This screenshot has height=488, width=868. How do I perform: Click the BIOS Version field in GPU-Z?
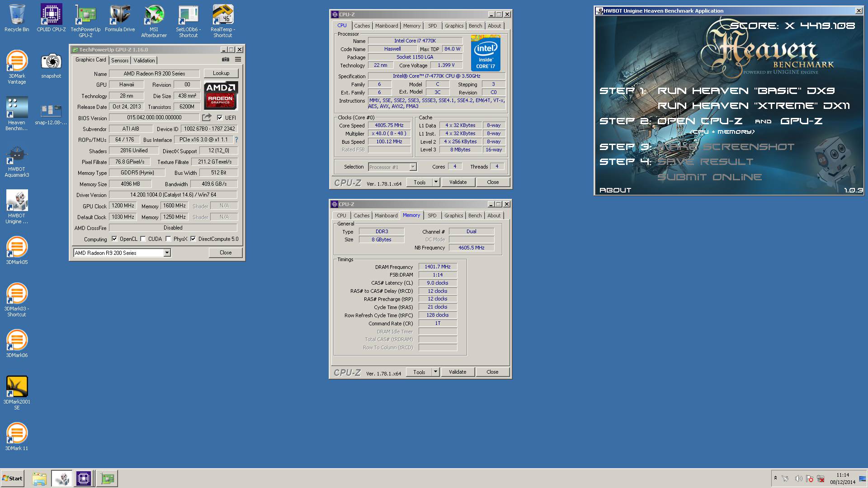click(x=154, y=117)
